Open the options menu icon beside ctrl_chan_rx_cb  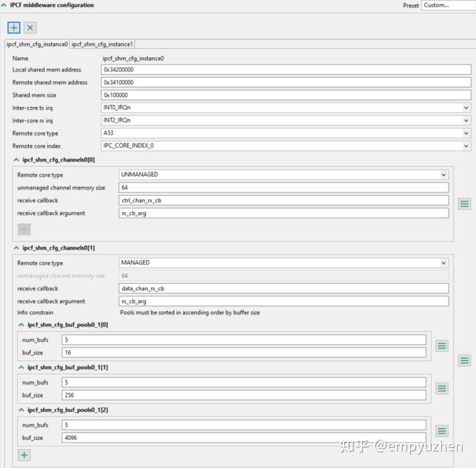[x=464, y=204]
